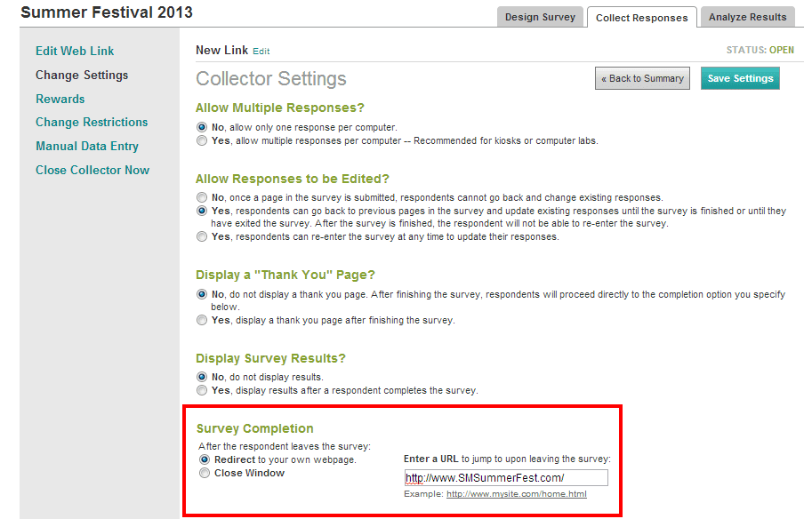812x519 pixels.
Task: Select Yes for multiple responses per computer
Action: (203, 140)
